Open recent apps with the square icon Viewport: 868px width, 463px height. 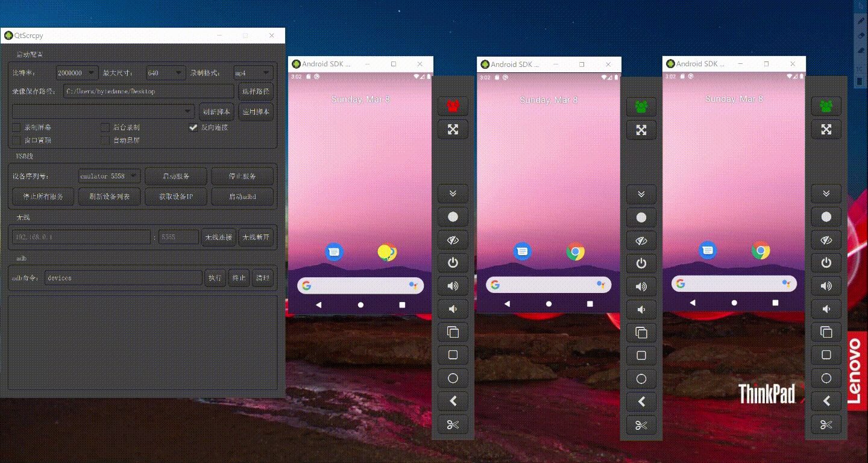453,355
